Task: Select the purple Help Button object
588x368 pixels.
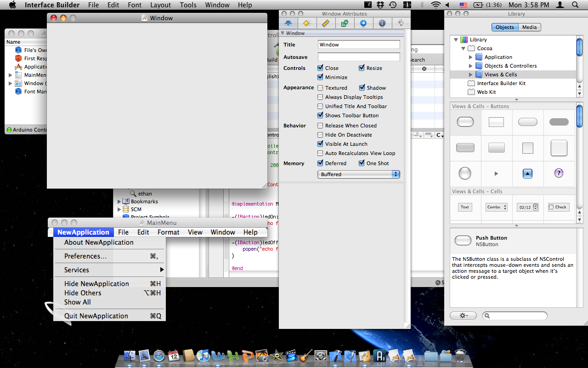Action: coord(559,173)
